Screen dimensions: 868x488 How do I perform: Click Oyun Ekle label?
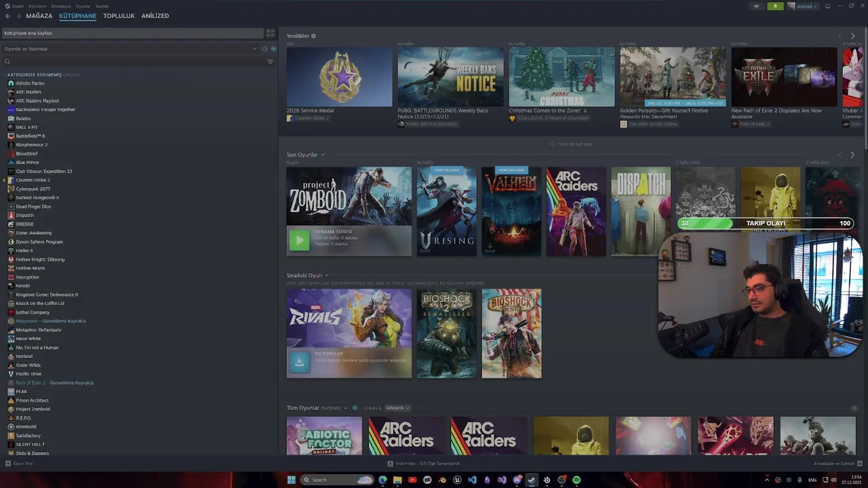[x=23, y=464]
